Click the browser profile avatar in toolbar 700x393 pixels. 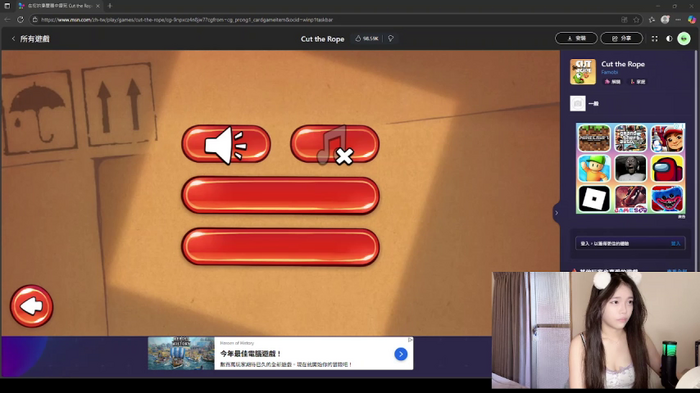click(665, 20)
